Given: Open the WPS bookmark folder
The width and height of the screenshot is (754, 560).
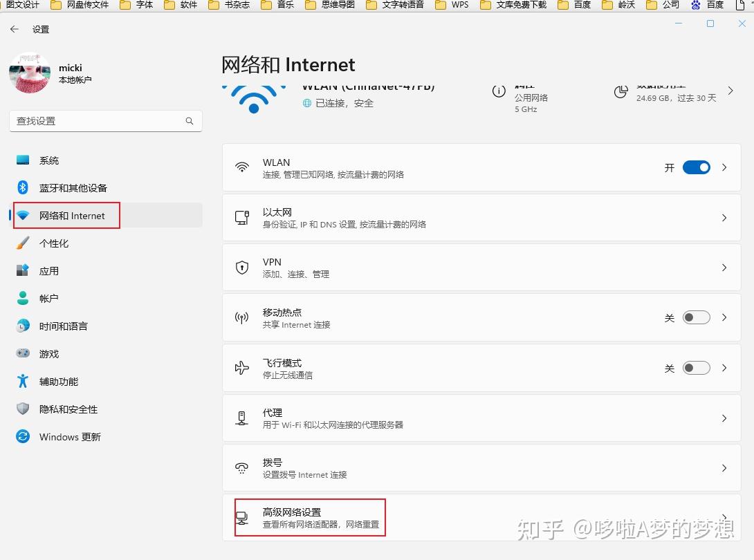Looking at the screenshot, I should (452, 5).
